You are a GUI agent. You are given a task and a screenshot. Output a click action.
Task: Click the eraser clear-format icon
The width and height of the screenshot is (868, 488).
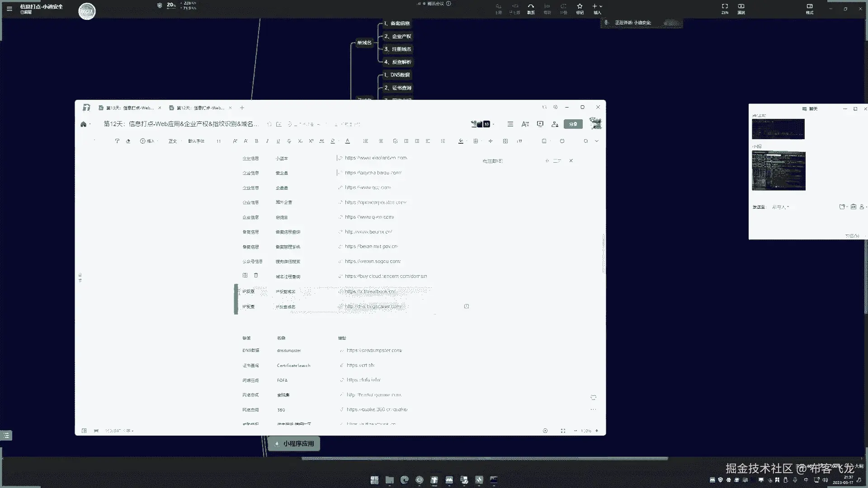tap(128, 141)
